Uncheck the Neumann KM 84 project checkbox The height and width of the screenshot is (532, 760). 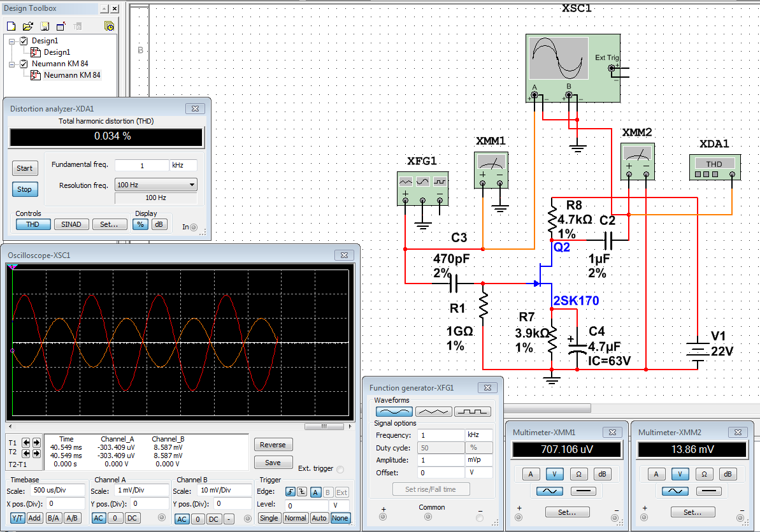pos(24,64)
